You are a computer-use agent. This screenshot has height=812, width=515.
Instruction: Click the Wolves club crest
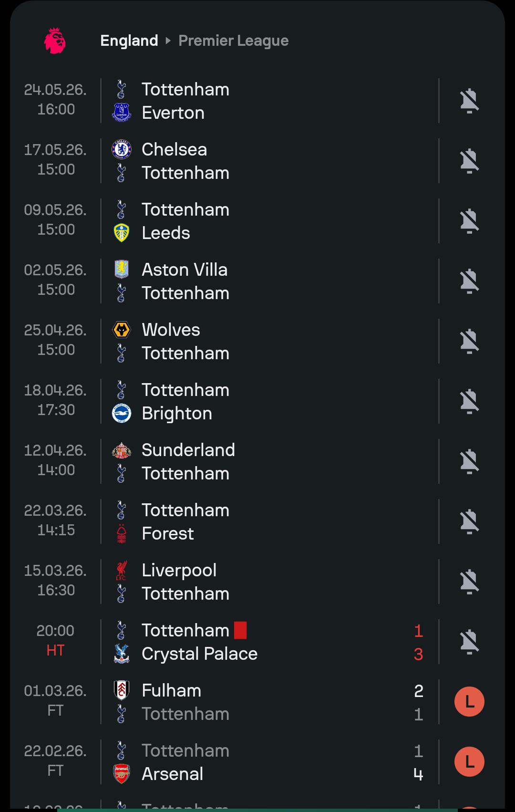tap(121, 330)
